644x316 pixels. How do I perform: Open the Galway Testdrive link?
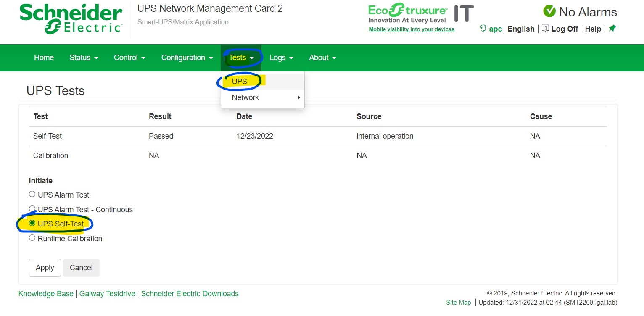(107, 294)
